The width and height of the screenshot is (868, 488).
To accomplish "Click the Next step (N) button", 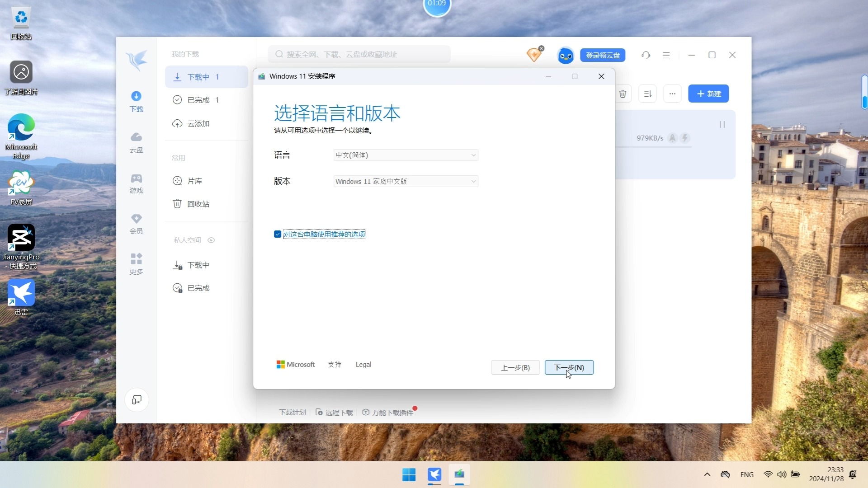I will [x=569, y=367].
